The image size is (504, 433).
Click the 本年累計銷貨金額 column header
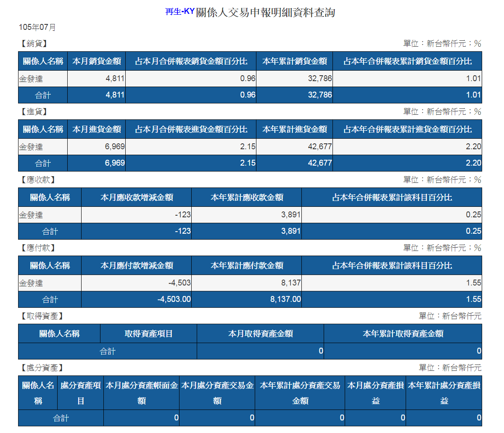pyautogui.click(x=294, y=61)
